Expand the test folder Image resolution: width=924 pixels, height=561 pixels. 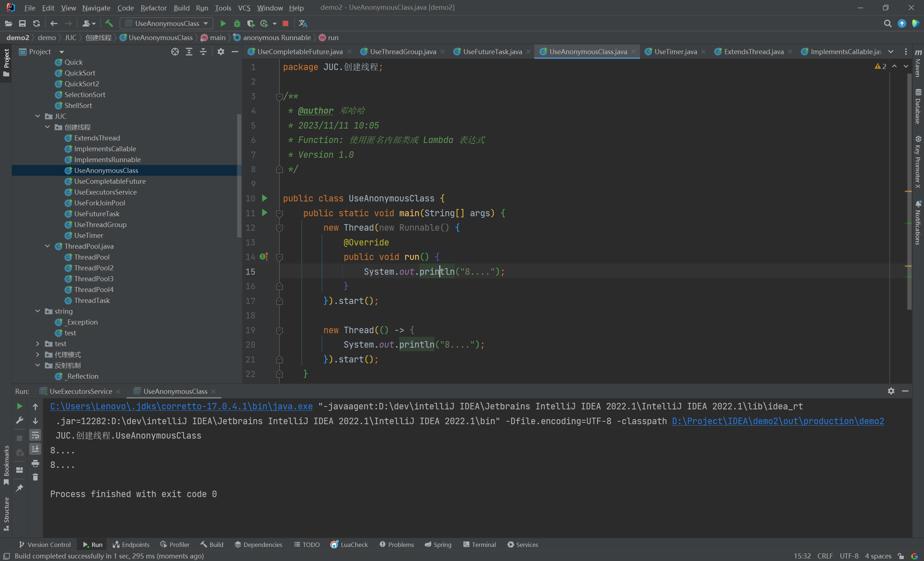pos(38,344)
